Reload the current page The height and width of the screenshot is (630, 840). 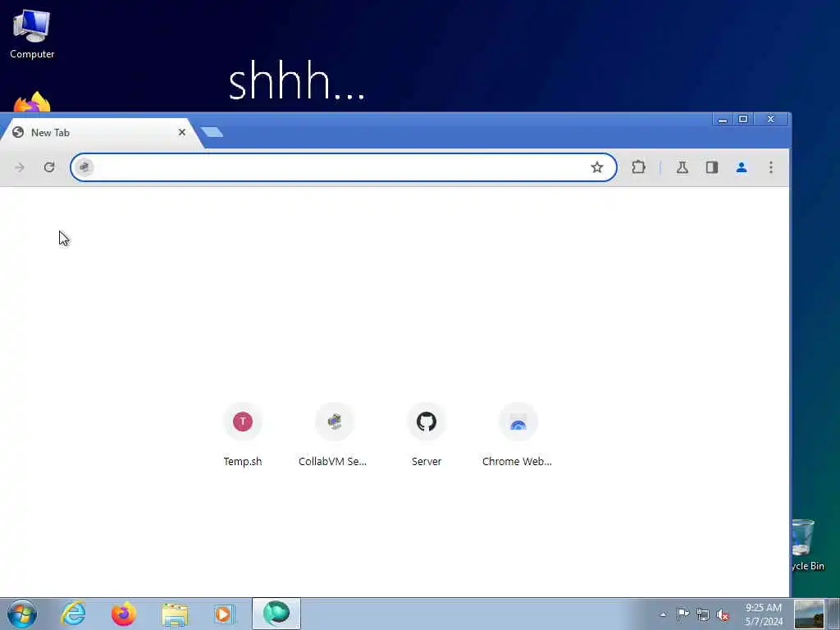tap(49, 167)
